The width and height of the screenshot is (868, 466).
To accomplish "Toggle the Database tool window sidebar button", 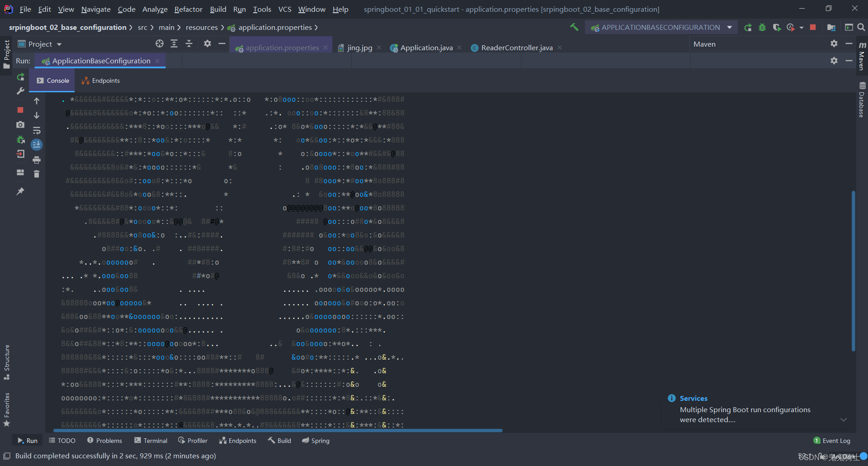I will (x=862, y=100).
